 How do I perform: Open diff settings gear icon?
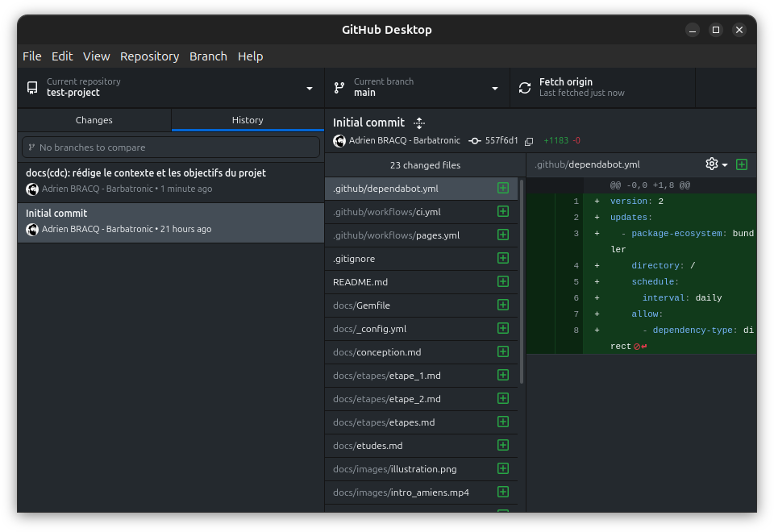pyautogui.click(x=711, y=164)
